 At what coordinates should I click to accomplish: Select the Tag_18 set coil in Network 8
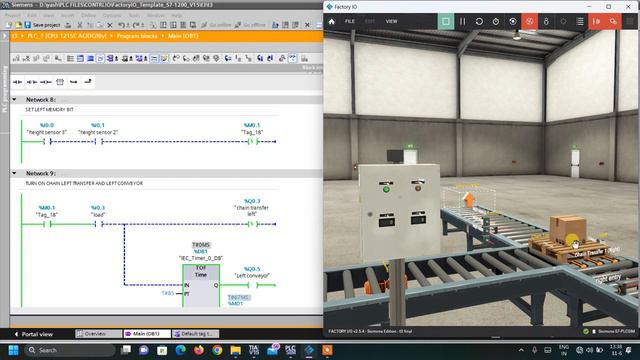[x=253, y=142]
